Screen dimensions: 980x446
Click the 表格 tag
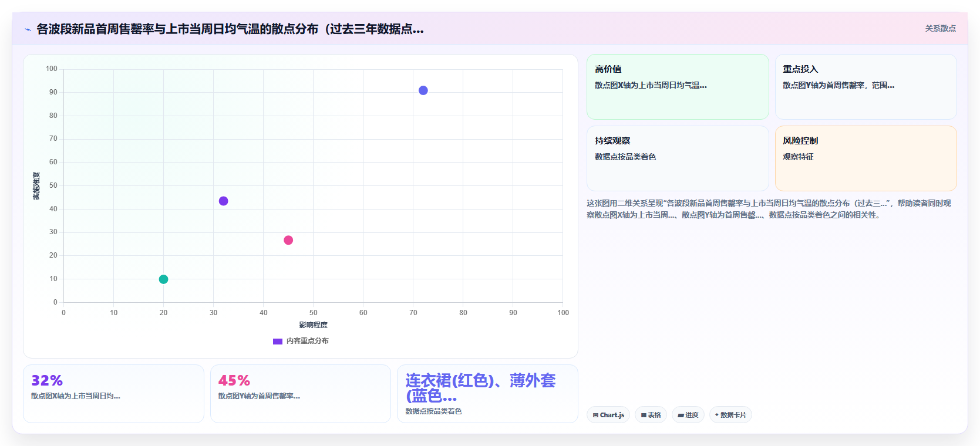click(x=651, y=415)
